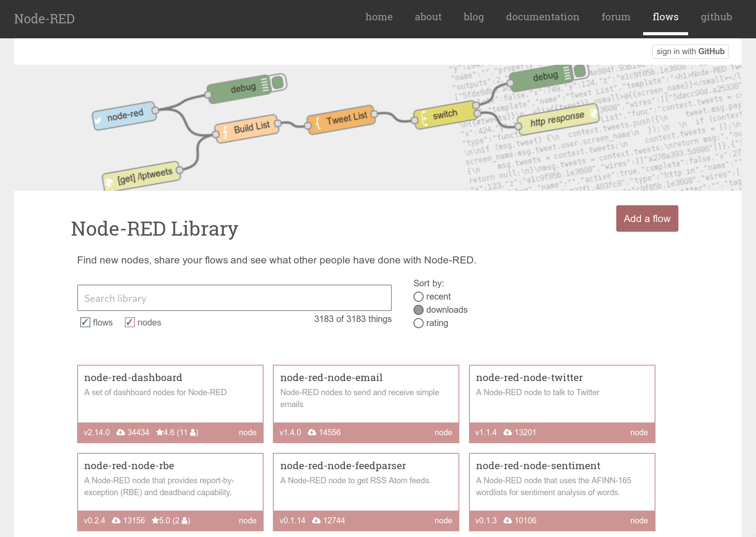Select the flows tab in navigation
The image size is (756, 537).
click(x=666, y=17)
